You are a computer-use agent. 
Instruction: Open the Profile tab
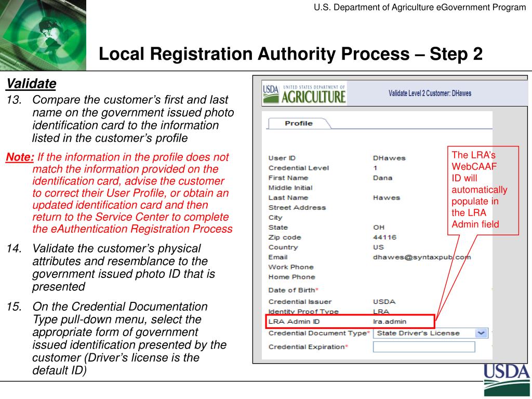(x=299, y=124)
